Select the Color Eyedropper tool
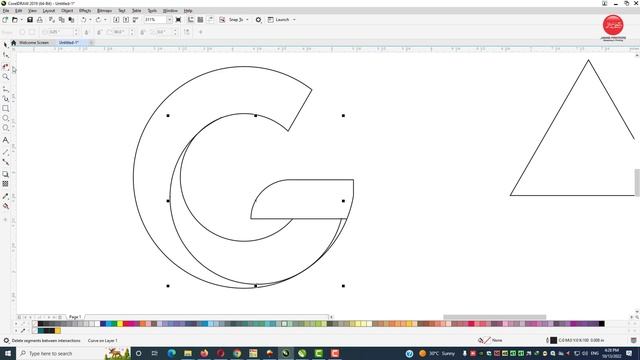Image resolution: width=640 pixels, height=360 pixels. (5, 196)
